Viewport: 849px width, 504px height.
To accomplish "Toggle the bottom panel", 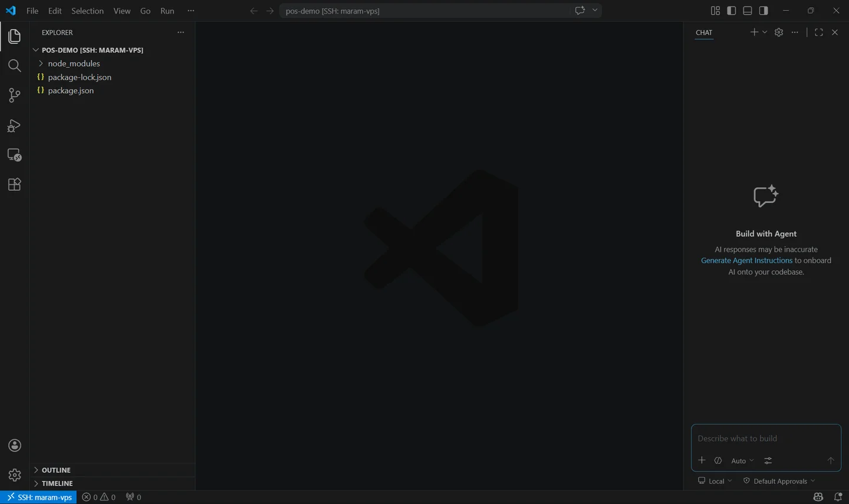I will pyautogui.click(x=748, y=11).
